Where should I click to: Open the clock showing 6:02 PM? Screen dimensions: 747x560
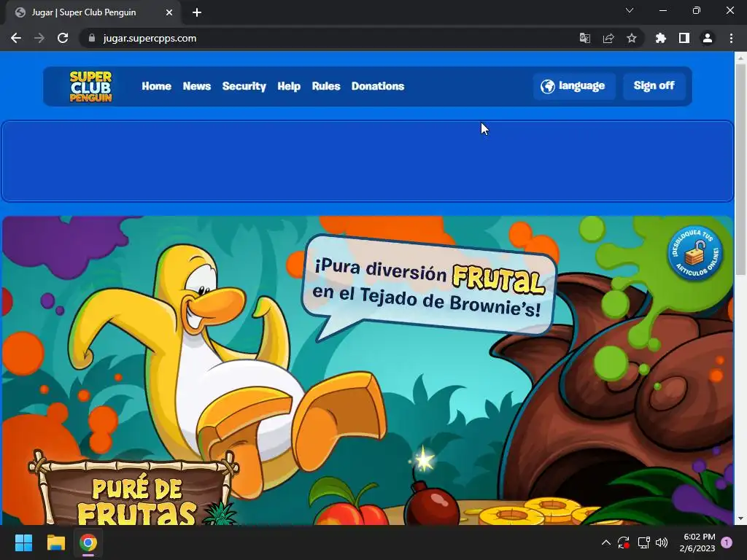(697, 542)
